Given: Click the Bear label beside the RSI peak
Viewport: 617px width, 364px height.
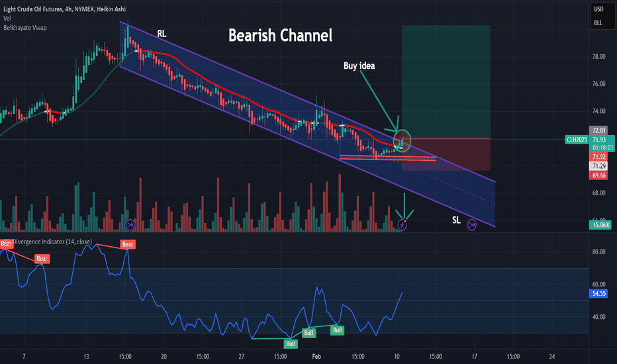Looking at the screenshot, I should [128, 244].
